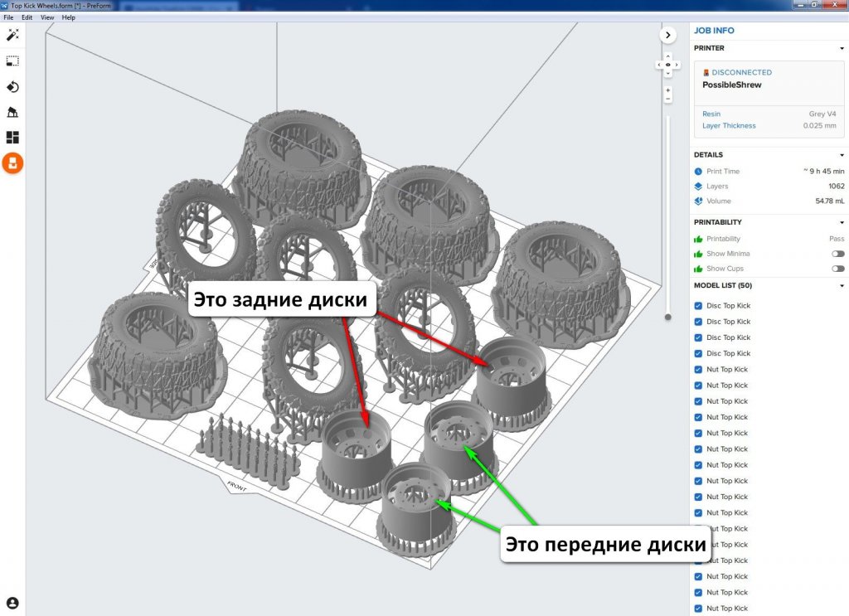Open the File menu

tap(8, 17)
